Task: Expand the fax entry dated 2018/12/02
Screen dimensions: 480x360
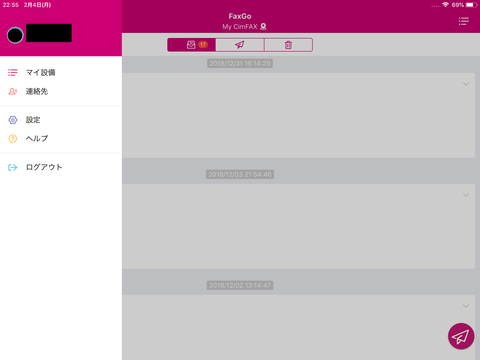Action: click(x=466, y=306)
